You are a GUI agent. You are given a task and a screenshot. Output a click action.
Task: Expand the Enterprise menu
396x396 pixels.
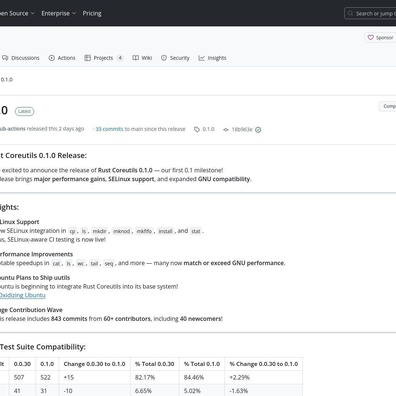[59, 13]
